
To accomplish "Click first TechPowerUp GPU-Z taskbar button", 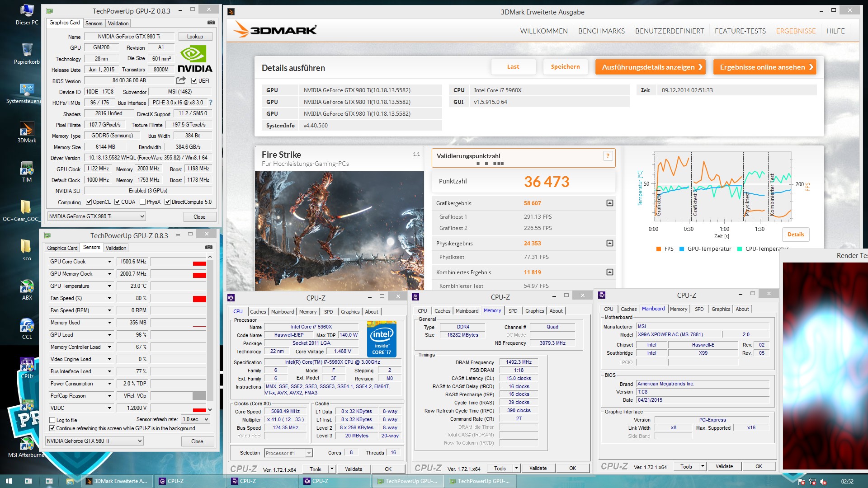I will tap(408, 481).
